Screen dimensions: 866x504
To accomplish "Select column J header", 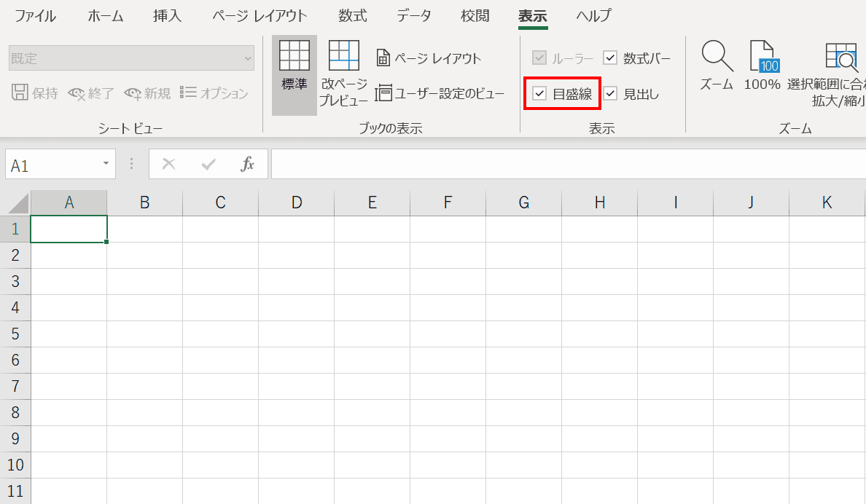I will coord(751,202).
